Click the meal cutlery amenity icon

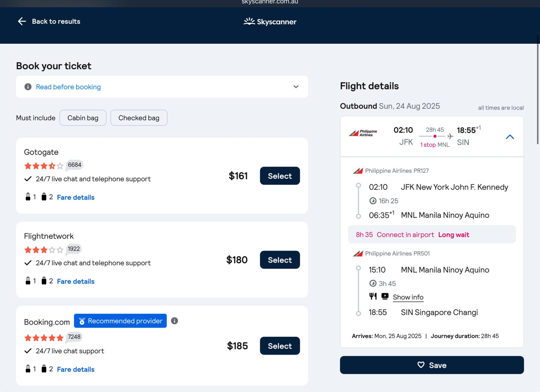coord(373,296)
